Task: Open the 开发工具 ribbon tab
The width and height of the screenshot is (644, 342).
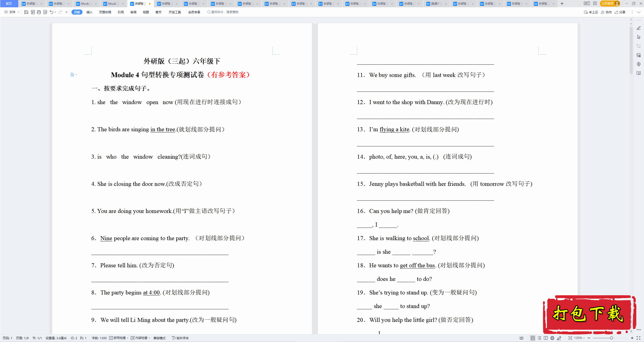Action: point(175,12)
